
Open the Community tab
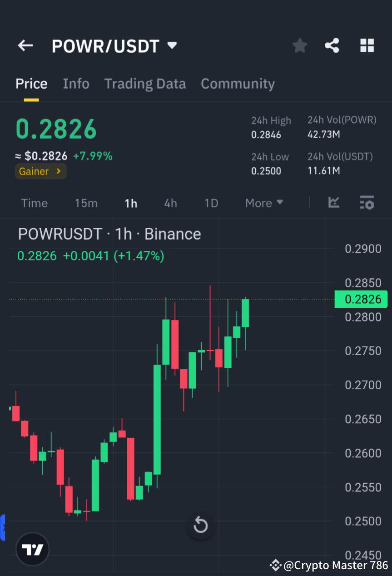point(238,84)
